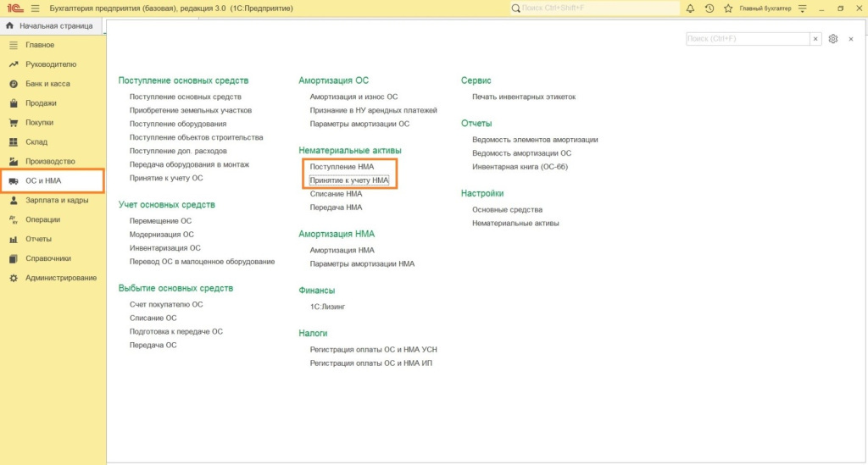The image size is (868, 465).
Task: Click the Зарплата и кадры person icon
Action: [x=14, y=200]
